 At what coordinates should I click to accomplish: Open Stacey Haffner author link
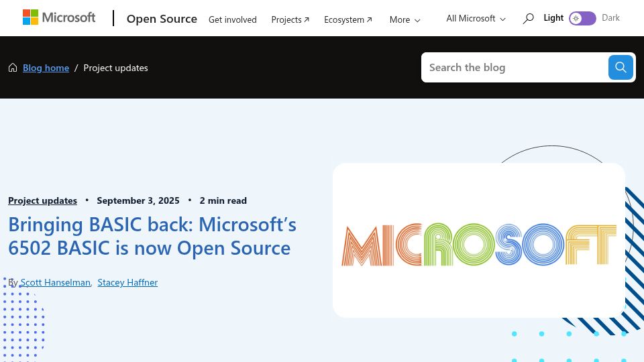click(127, 282)
